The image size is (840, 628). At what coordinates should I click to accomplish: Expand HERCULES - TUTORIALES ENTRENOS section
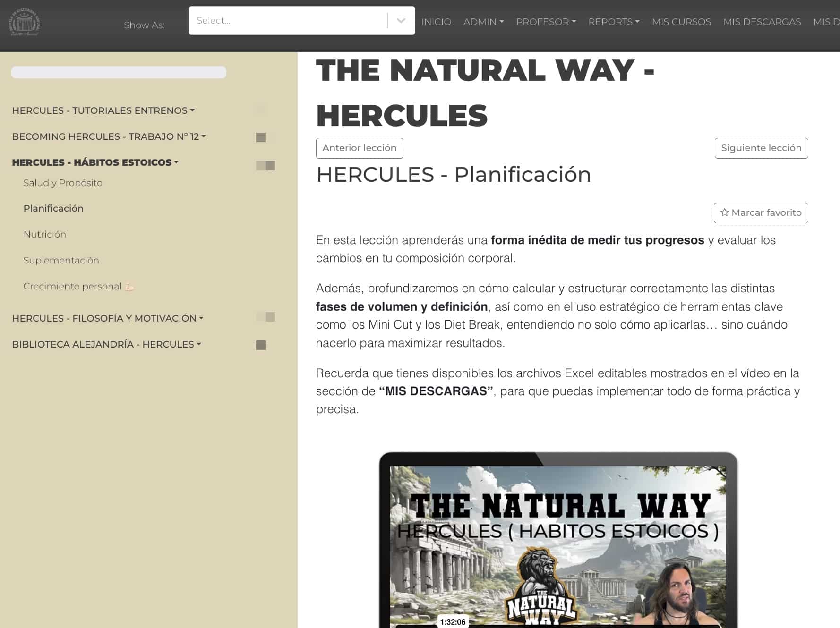pos(103,110)
